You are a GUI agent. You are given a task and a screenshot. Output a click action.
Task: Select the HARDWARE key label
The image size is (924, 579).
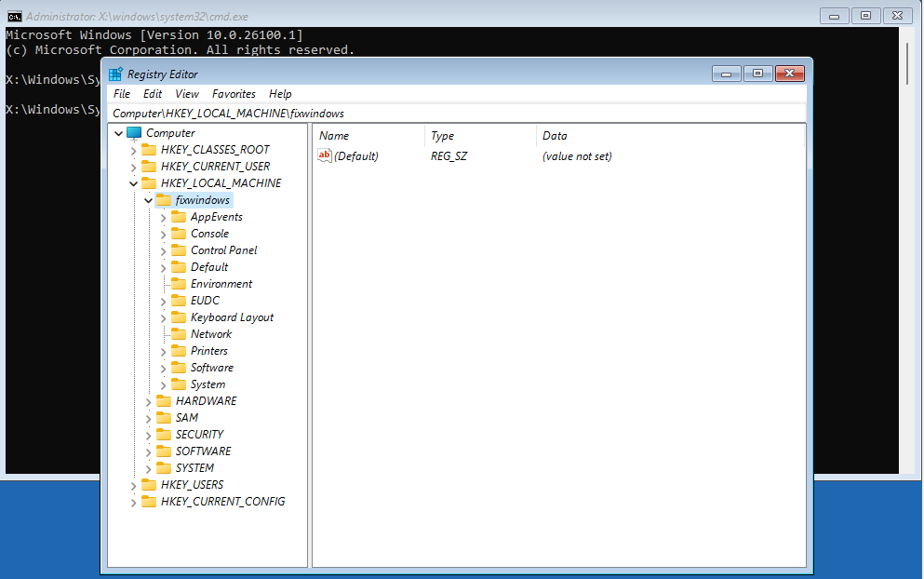[x=206, y=401]
